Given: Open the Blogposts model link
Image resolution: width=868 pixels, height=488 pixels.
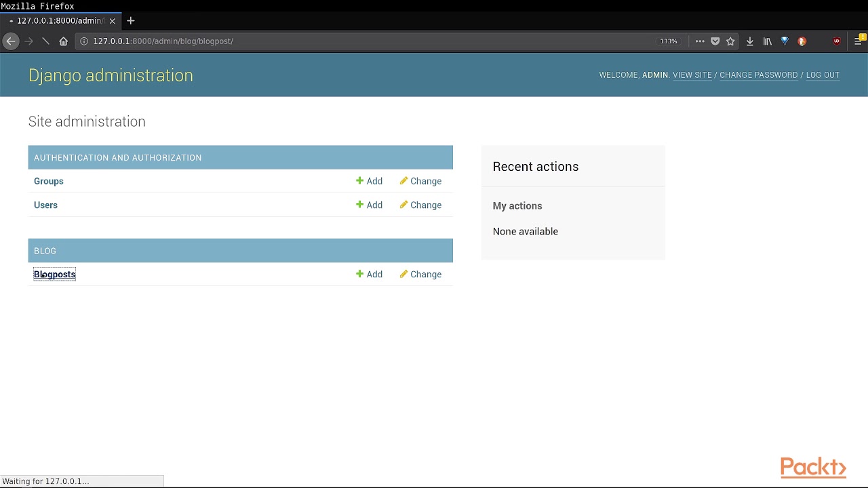Looking at the screenshot, I should pyautogui.click(x=55, y=274).
